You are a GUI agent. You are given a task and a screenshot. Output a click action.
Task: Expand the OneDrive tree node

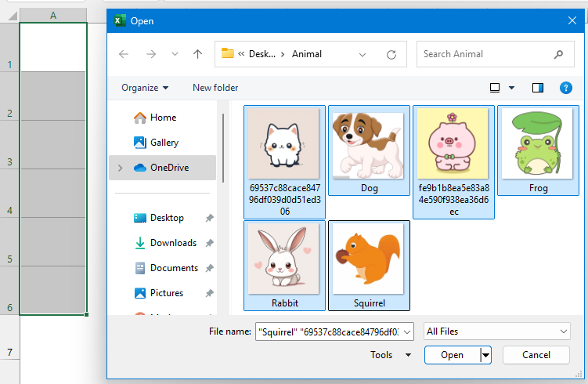120,168
